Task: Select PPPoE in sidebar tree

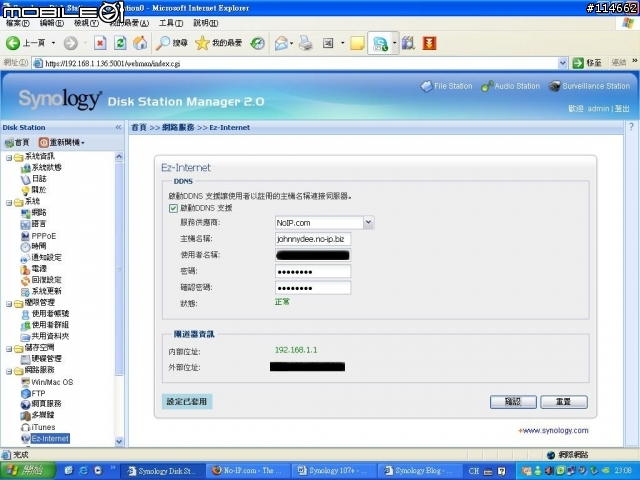Action: pyautogui.click(x=44, y=236)
